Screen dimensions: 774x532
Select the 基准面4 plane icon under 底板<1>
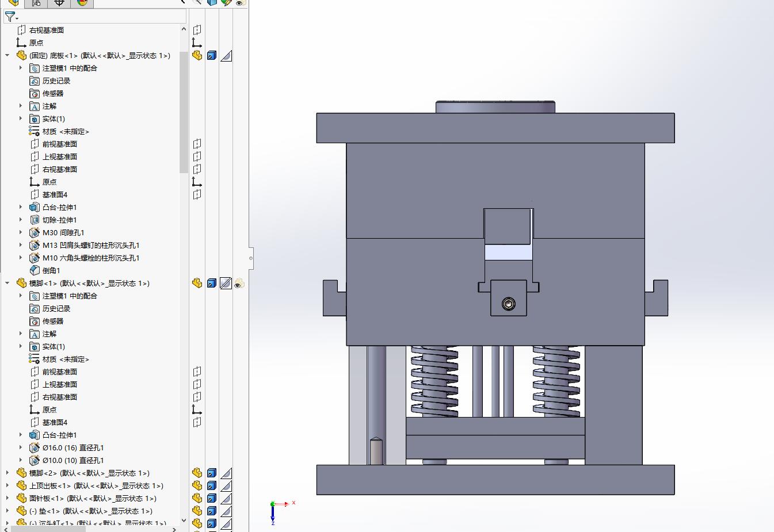(x=35, y=195)
